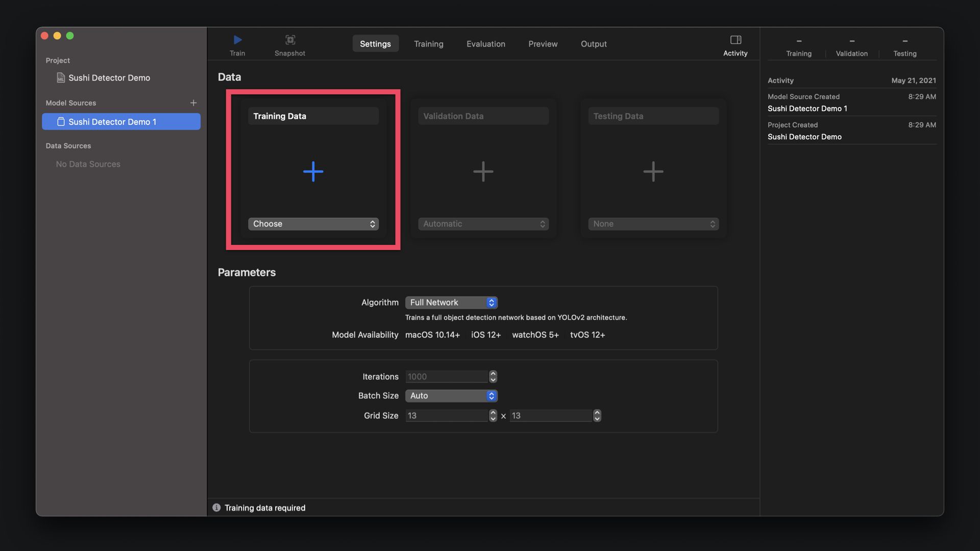Click the blue plus in Training Data
The height and width of the screenshot is (551, 980).
pyautogui.click(x=313, y=171)
